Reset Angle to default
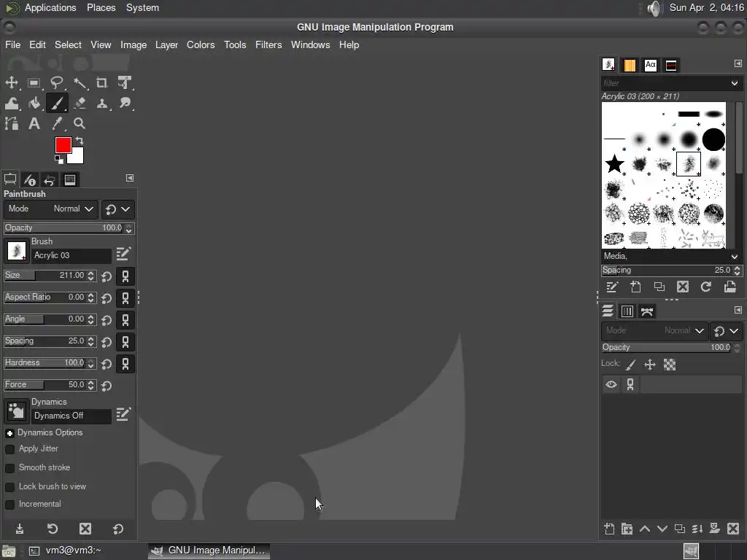 pos(107,321)
